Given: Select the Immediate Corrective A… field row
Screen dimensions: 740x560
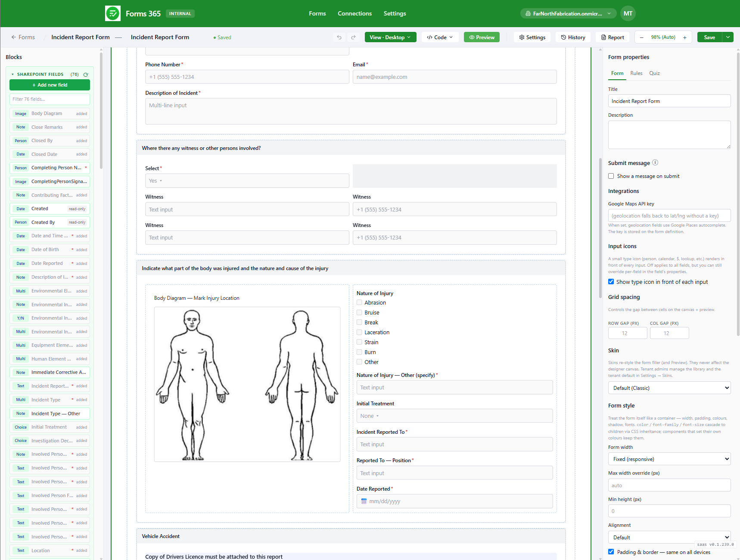Looking at the screenshot, I should click(50, 372).
